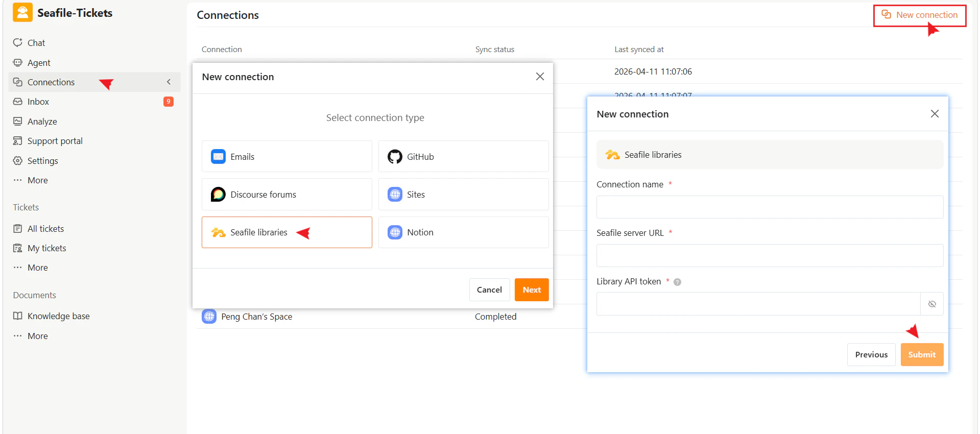Collapse the sidebar using the chevron arrow

coord(169,82)
